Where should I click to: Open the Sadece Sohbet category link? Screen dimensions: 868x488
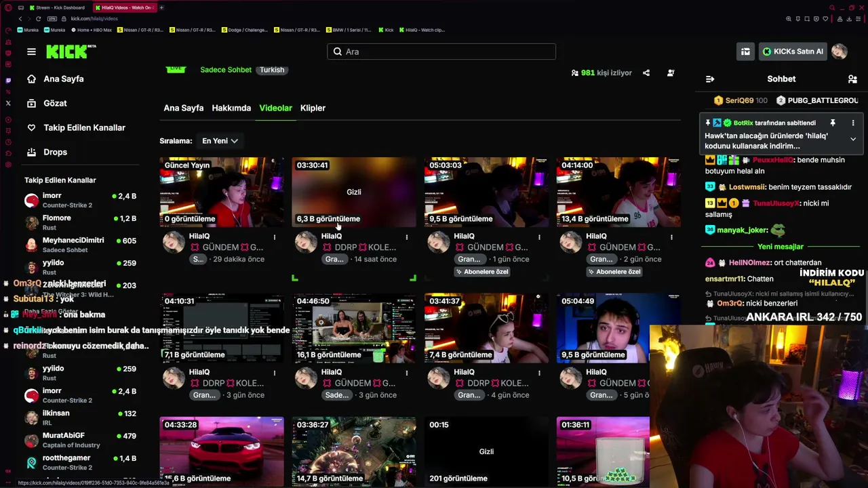226,70
